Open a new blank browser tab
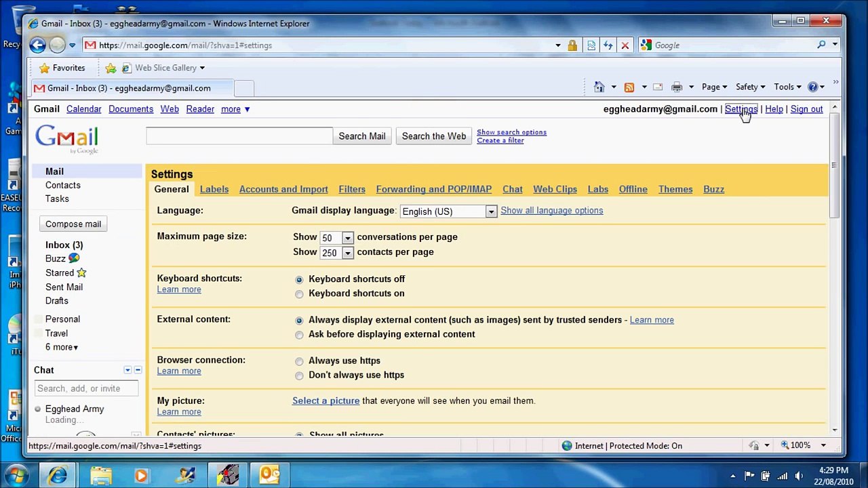 (x=244, y=88)
